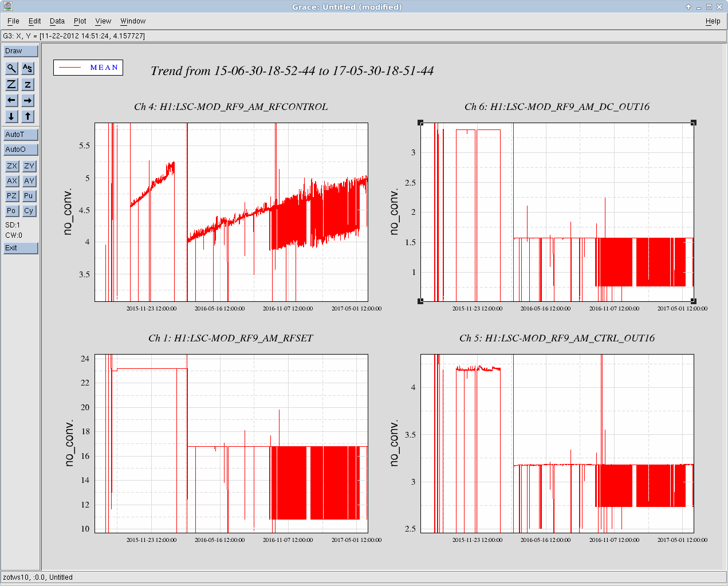Image resolution: width=728 pixels, height=586 pixels.
Task: Click the ZY zoom button
Action: tap(29, 166)
